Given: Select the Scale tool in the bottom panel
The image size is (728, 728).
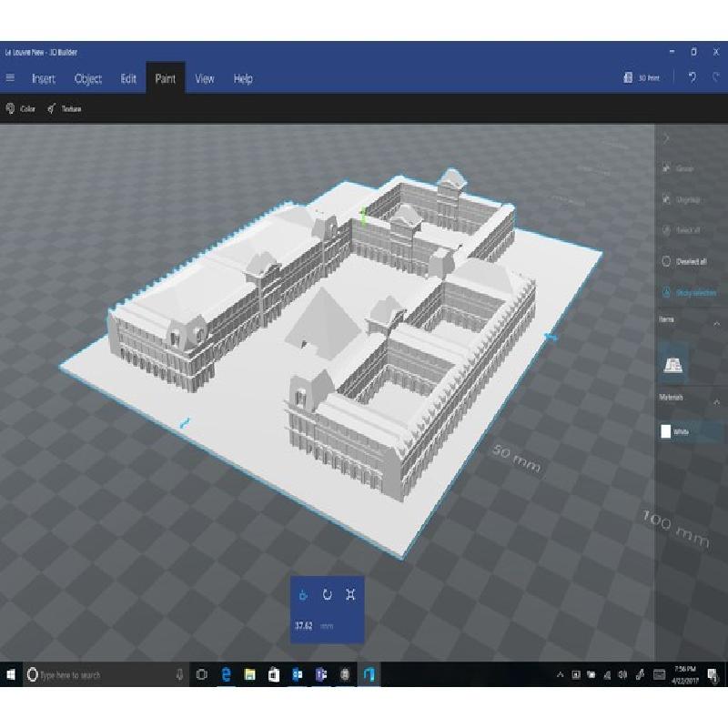Looking at the screenshot, I should [x=350, y=594].
